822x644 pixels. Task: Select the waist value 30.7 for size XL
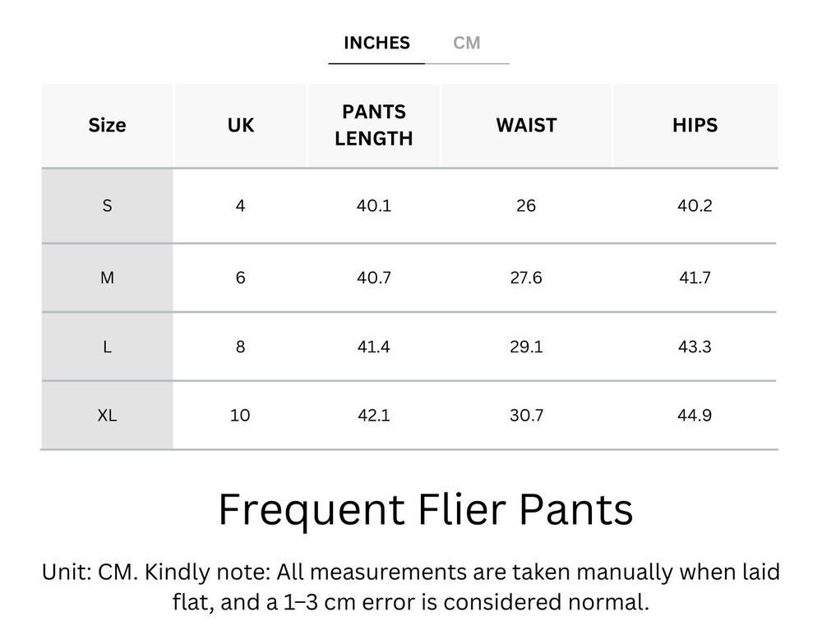coord(526,415)
